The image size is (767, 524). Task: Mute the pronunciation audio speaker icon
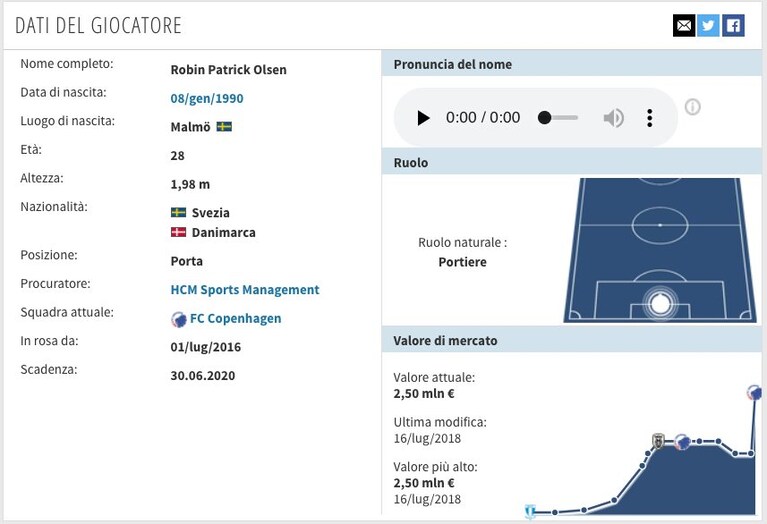[x=613, y=118]
